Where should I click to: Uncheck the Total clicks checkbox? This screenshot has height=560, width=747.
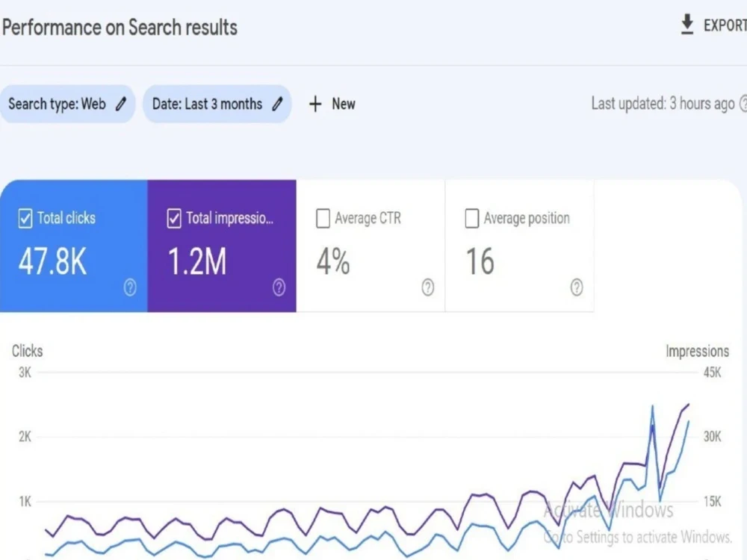pos(25,219)
